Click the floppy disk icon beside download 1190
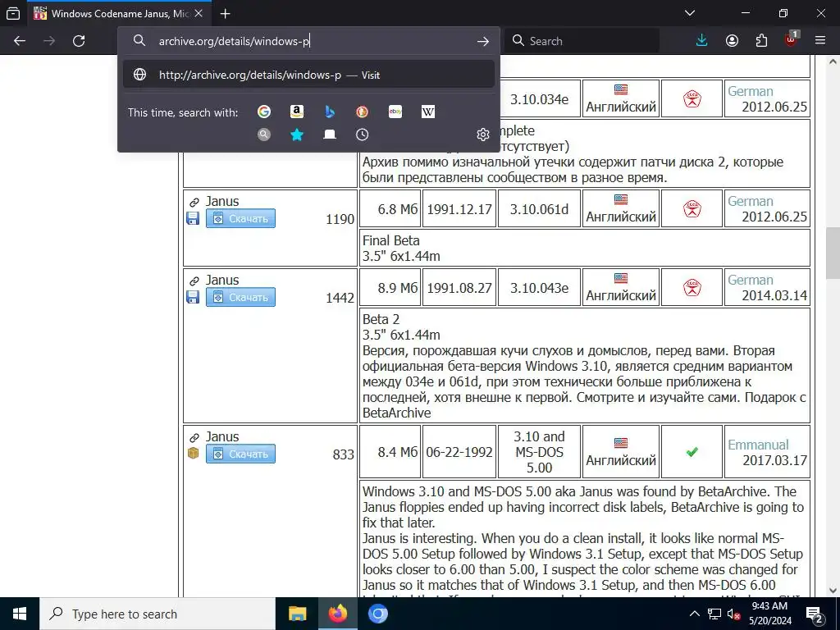 (x=193, y=218)
